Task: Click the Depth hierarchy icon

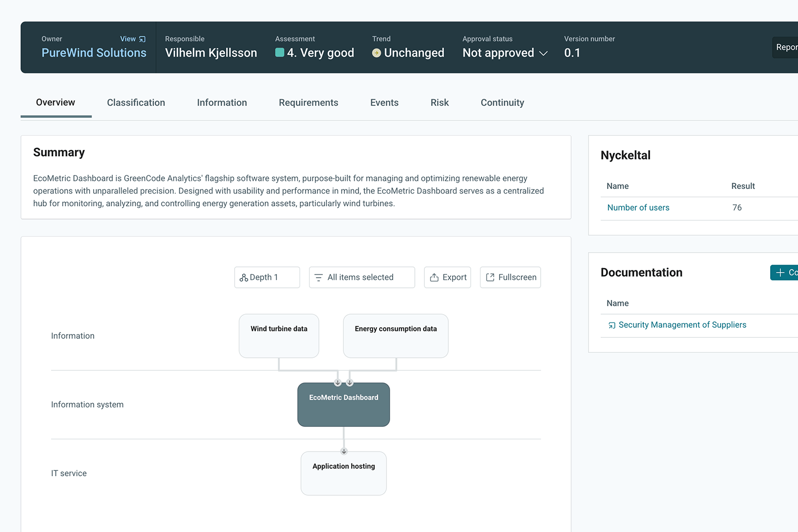Action: coord(244,277)
